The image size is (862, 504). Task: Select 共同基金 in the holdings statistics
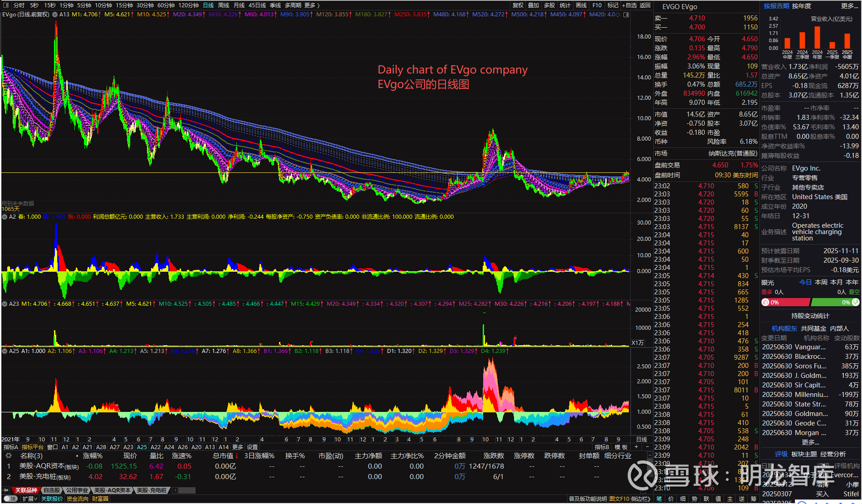(814, 328)
